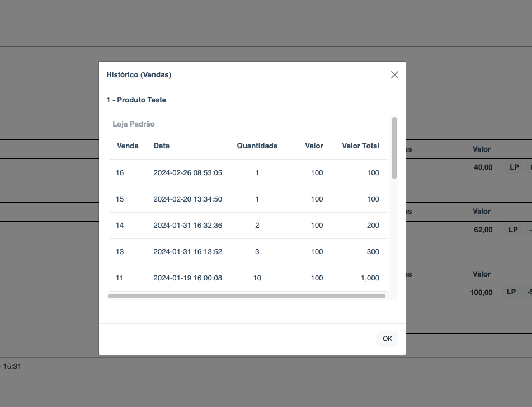Select sale number 16 in Venda column

click(x=120, y=173)
